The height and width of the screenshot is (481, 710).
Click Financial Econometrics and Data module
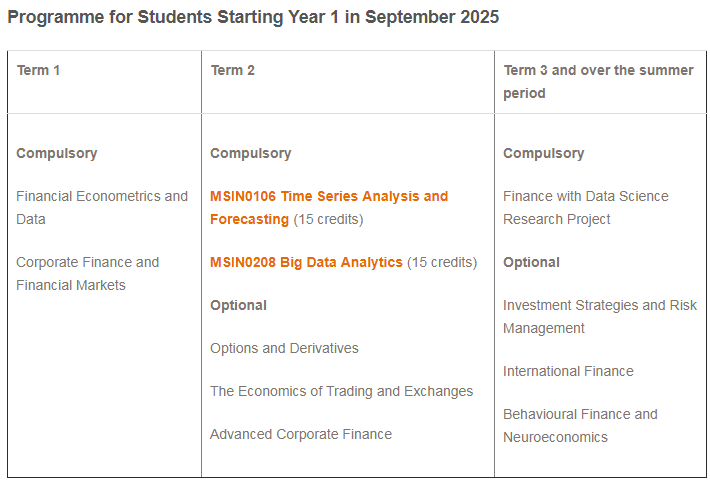tap(102, 207)
